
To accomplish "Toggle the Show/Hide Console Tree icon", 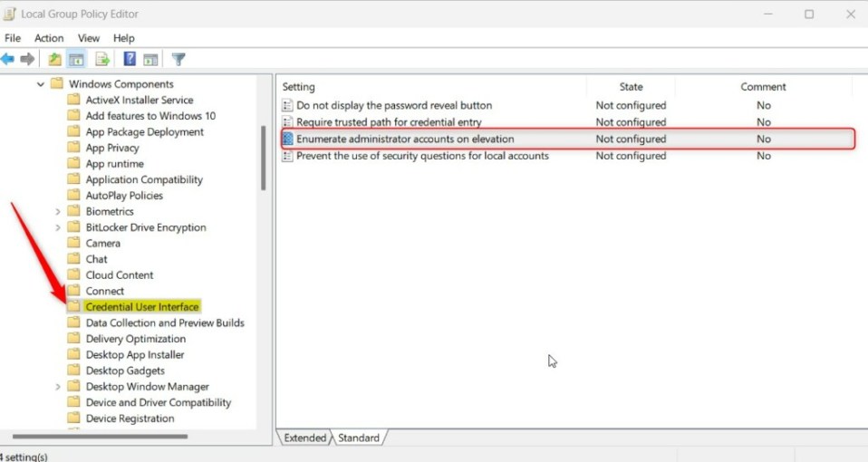I will pos(76,59).
